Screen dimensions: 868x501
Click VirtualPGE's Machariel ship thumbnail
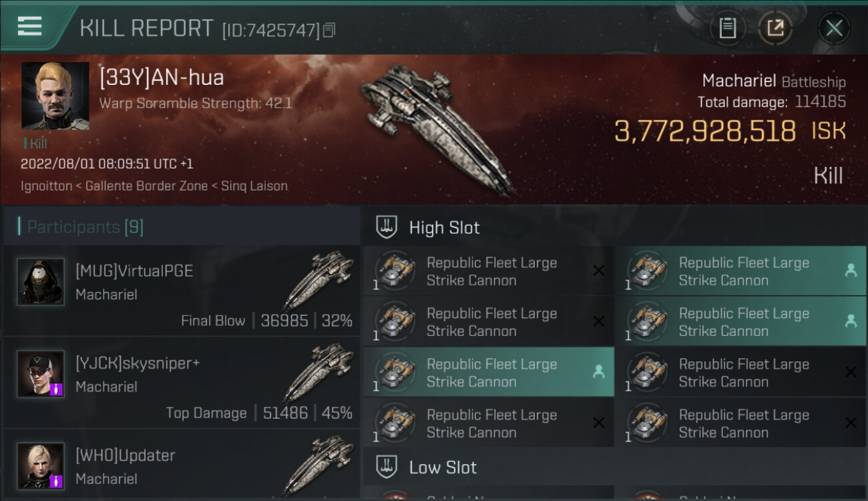[x=318, y=279]
